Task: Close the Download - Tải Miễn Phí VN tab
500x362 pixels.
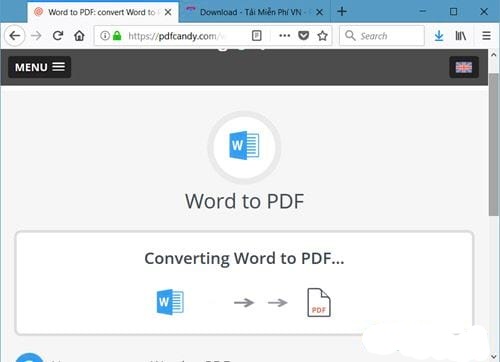Action: [319, 12]
